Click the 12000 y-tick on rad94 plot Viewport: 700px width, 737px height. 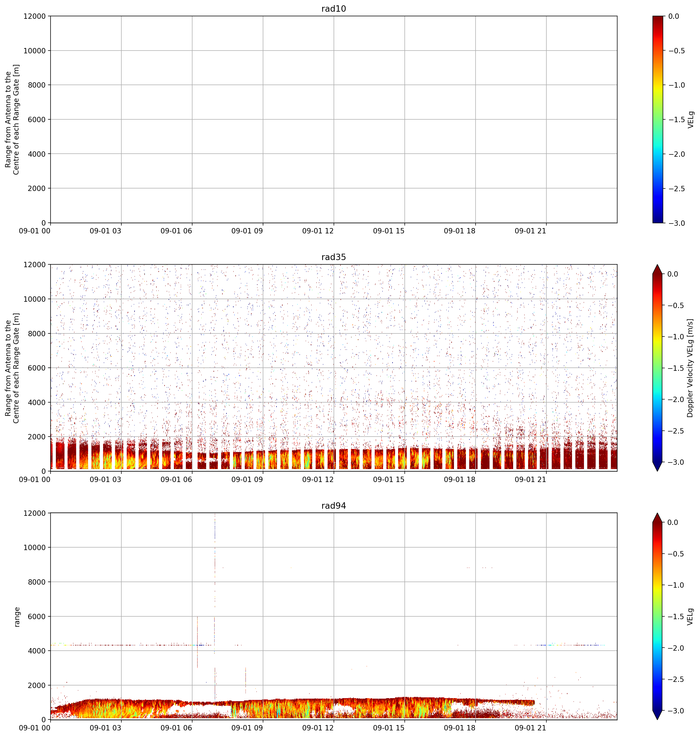[x=34, y=513]
